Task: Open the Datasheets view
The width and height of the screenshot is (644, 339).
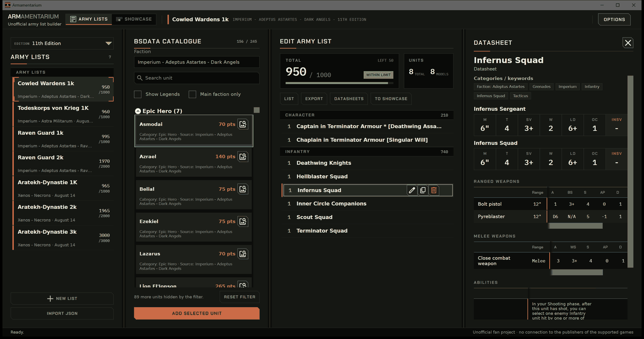Action: click(349, 98)
